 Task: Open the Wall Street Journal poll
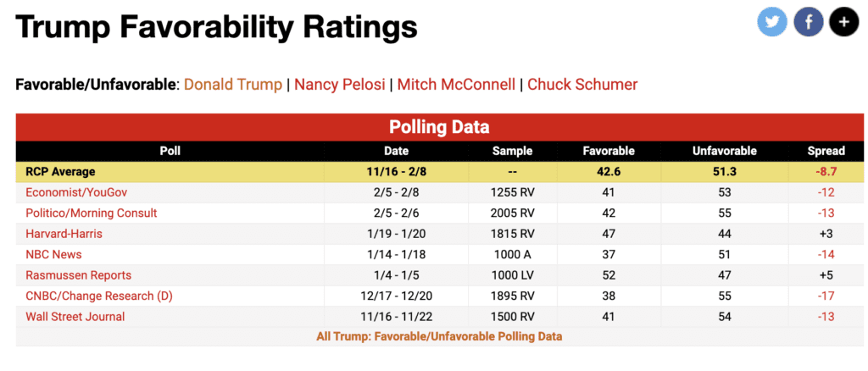pos(75,317)
